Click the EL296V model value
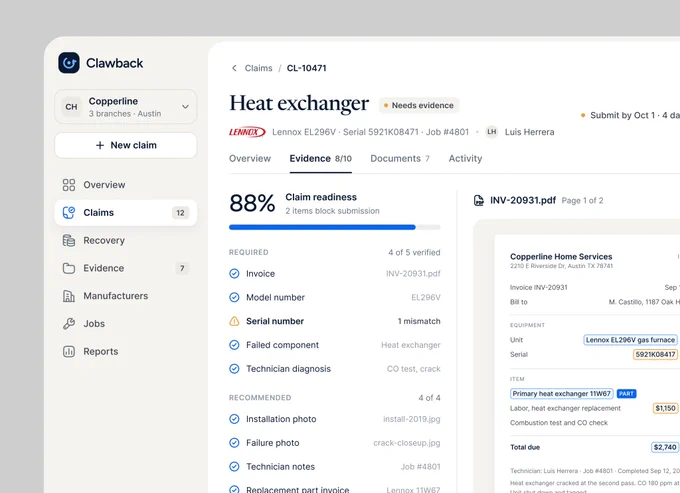This screenshot has width=680, height=493. 426,297
